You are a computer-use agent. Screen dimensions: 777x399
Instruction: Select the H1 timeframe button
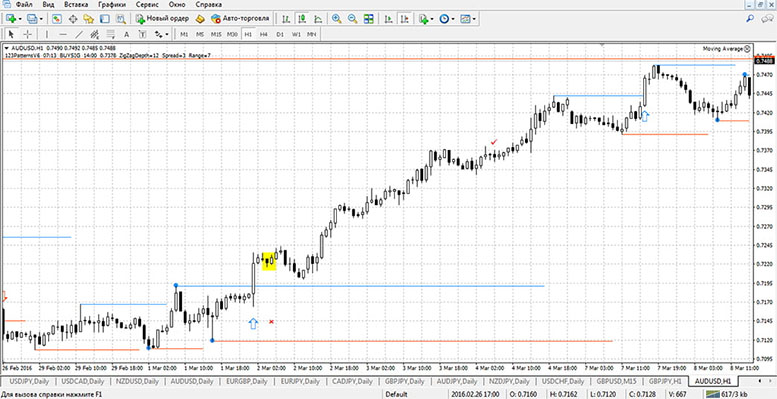click(248, 34)
